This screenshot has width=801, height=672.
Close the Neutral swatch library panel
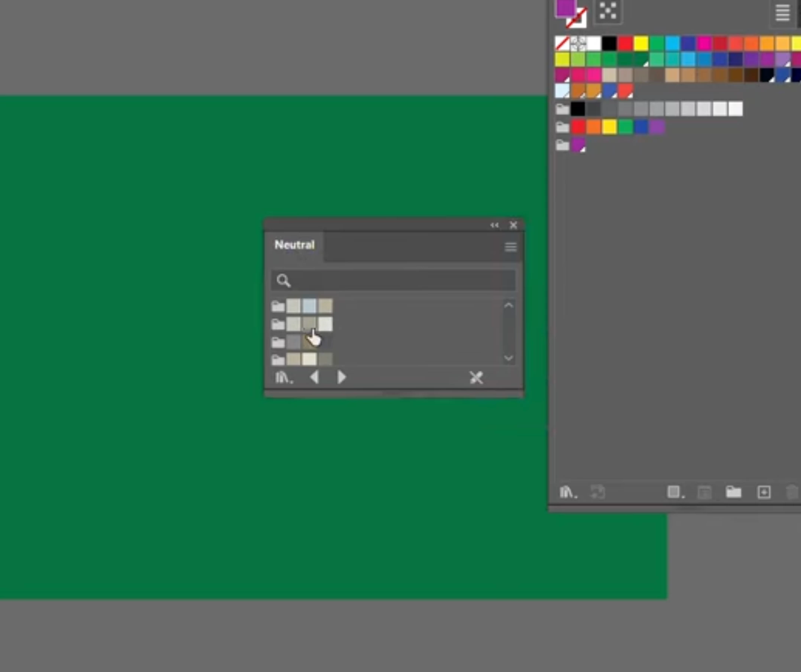click(513, 225)
